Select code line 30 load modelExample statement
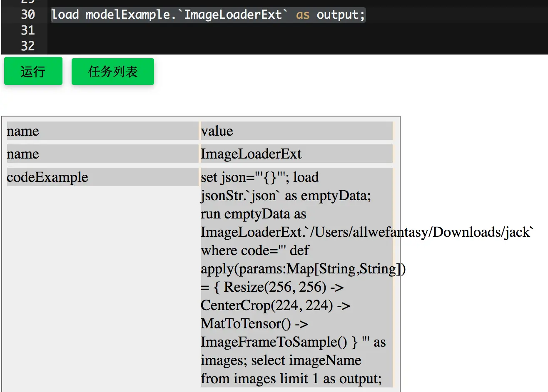 (208, 15)
